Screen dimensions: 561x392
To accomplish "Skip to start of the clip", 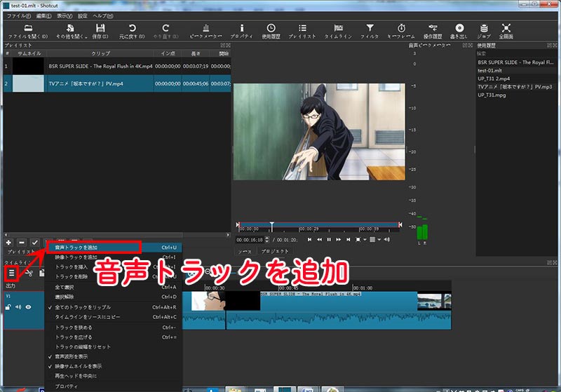I will pos(309,240).
